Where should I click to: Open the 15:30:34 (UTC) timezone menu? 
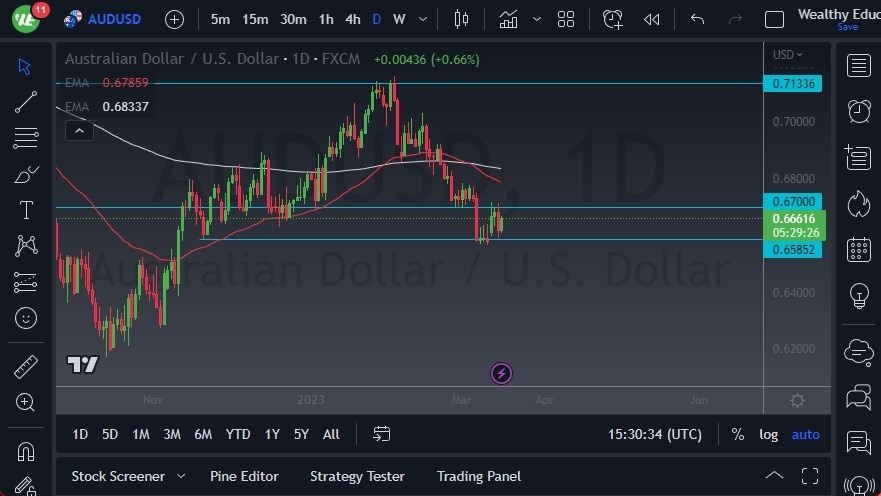(x=655, y=434)
